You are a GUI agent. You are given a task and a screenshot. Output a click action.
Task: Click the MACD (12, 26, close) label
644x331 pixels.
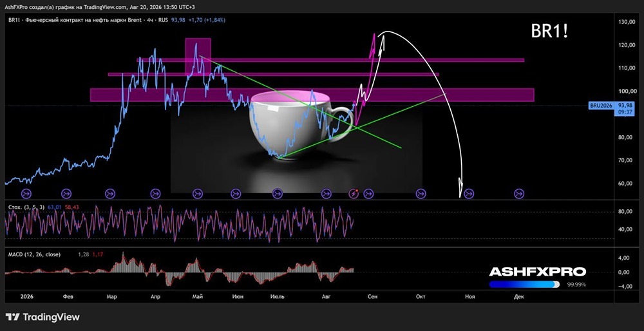click(35, 254)
